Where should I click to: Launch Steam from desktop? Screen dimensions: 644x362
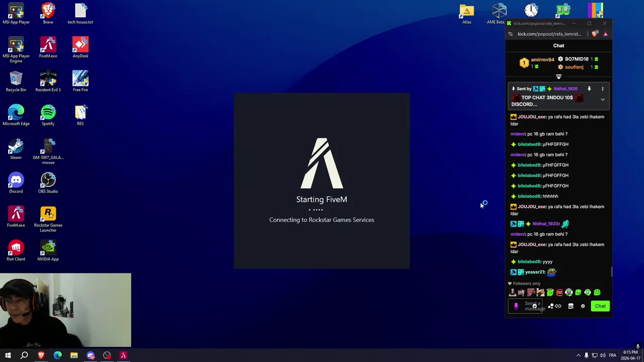point(16,149)
